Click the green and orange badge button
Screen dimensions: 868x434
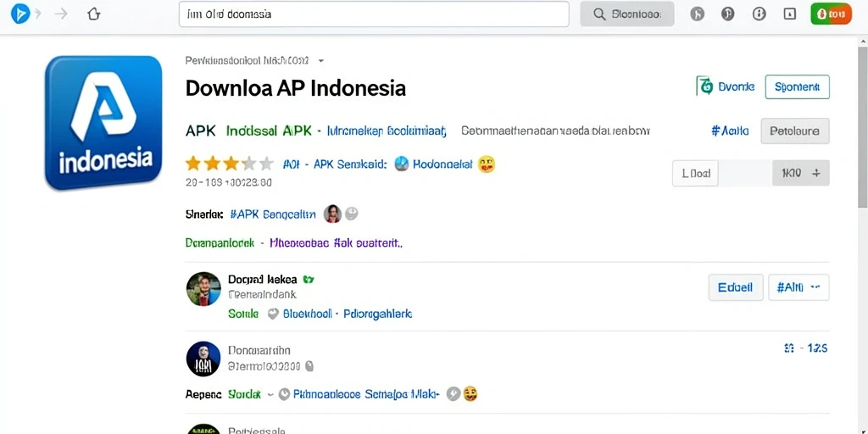click(831, 14)
